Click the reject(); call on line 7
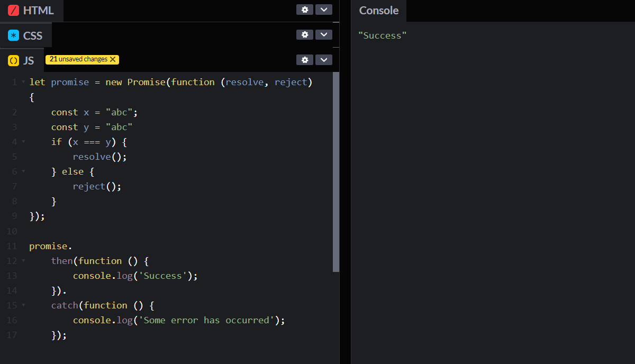 pos(97,186)
